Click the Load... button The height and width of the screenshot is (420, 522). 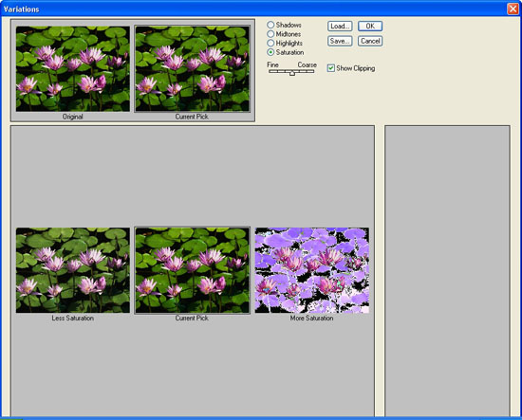(340, 27)
